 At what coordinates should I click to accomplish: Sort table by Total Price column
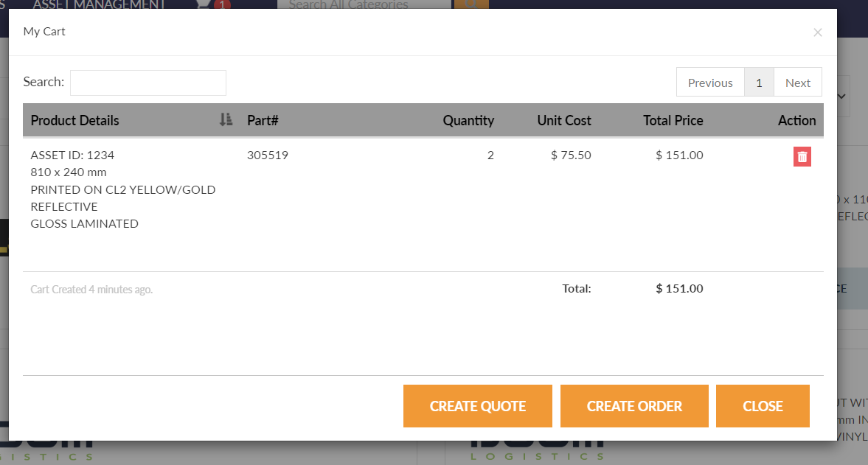click(673, 120)
